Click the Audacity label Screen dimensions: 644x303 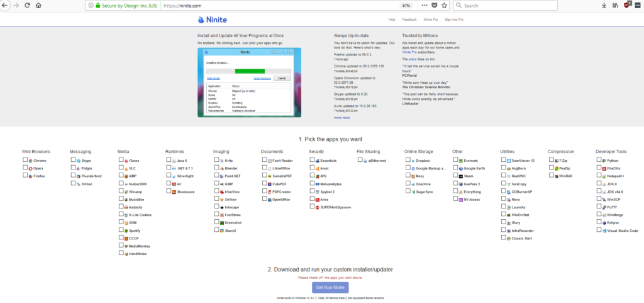click(136, 207)
